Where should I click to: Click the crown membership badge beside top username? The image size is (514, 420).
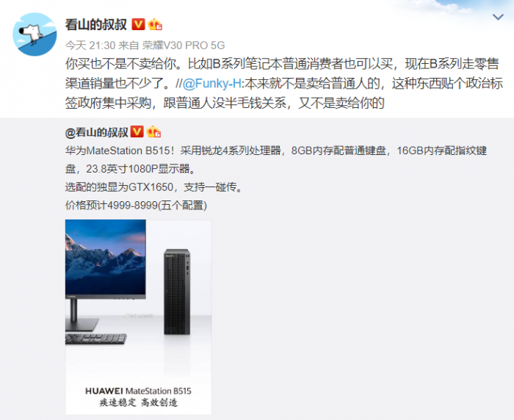pos(155,24)
